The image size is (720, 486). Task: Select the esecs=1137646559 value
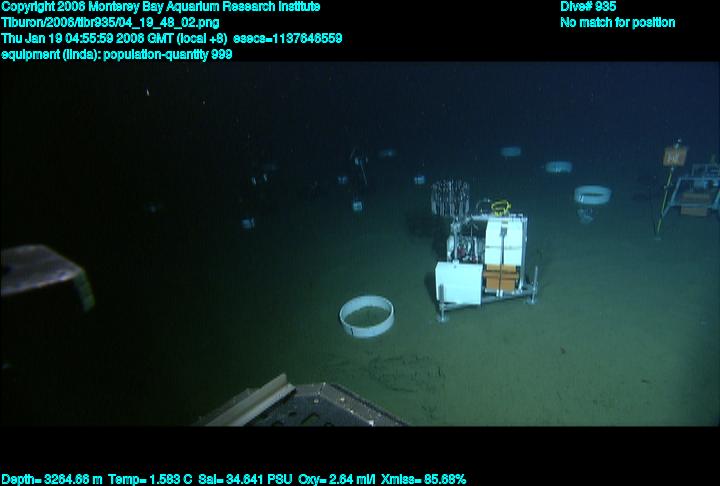(x=288, y=38)
